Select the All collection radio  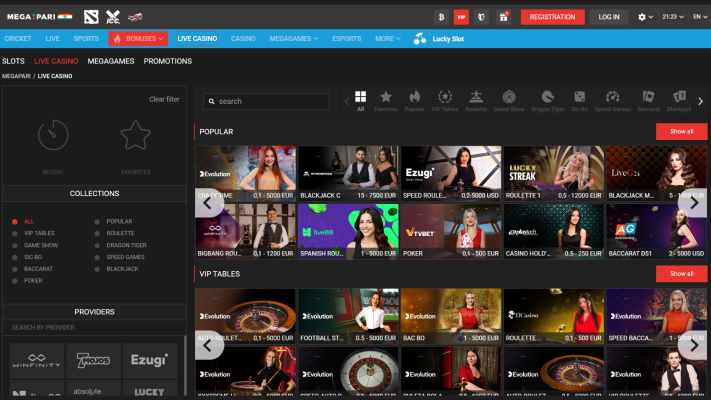point(15,222)
